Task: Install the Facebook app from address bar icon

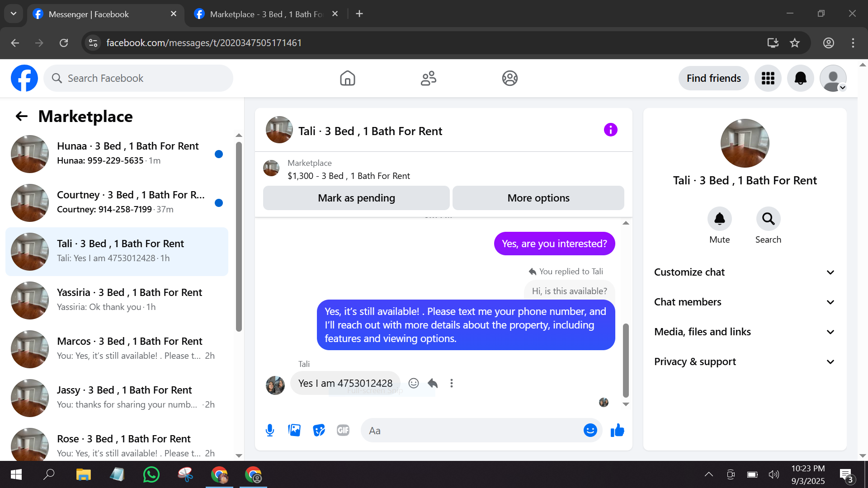Action: point(773,43)
